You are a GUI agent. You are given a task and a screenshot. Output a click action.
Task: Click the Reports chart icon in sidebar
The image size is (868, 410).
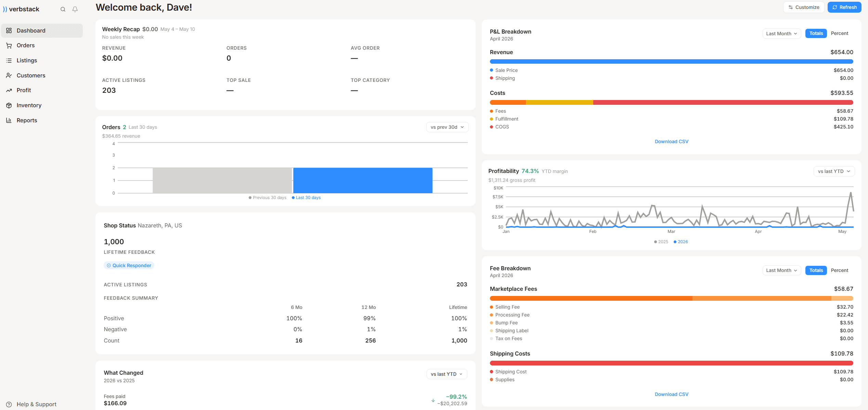[9, 120]
